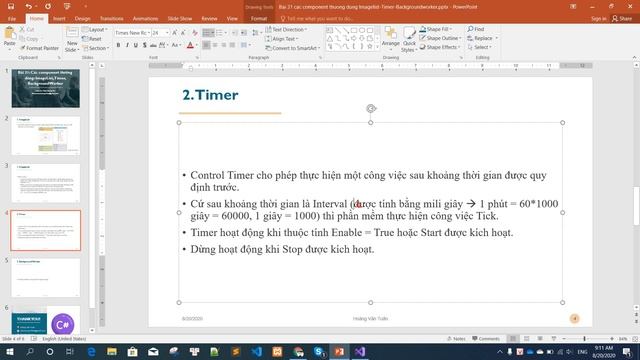This screenshot has width=640, height=360.
Task: Open Shape Effects dropdown
Action: point(440,47)
